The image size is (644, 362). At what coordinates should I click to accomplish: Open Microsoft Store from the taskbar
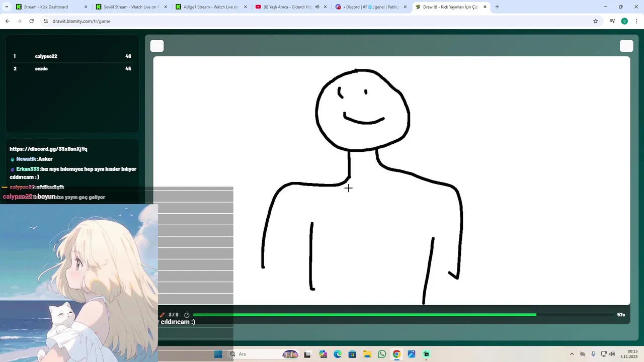point(352,354)
